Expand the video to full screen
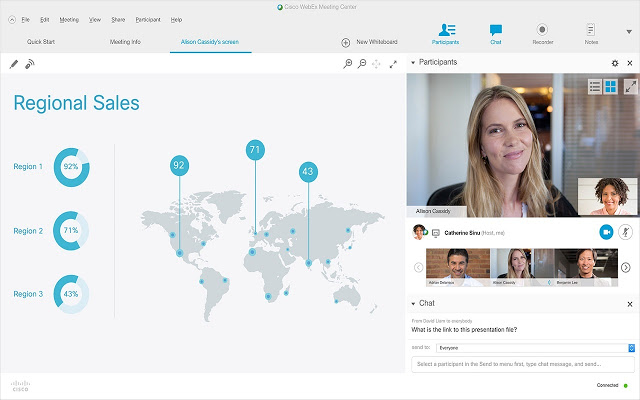 [631, 87]
